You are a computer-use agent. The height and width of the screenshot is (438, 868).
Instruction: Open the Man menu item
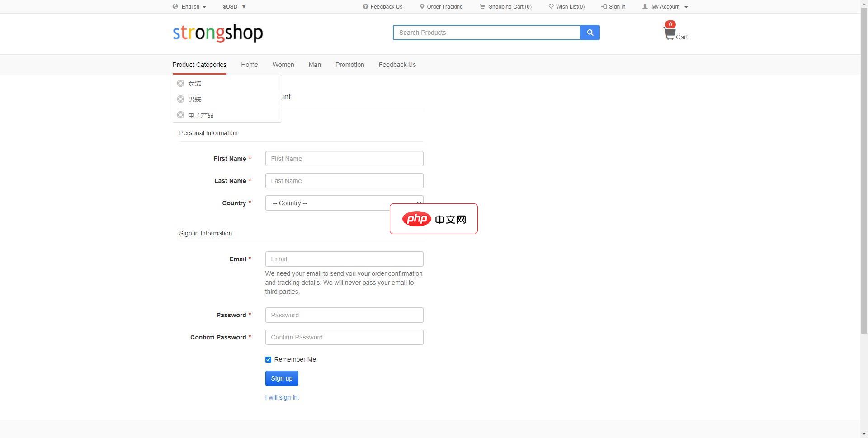(315, 65)
